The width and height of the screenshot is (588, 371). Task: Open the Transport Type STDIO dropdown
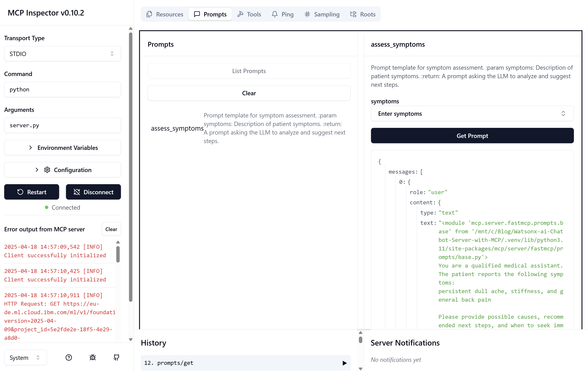coord(62,54)
